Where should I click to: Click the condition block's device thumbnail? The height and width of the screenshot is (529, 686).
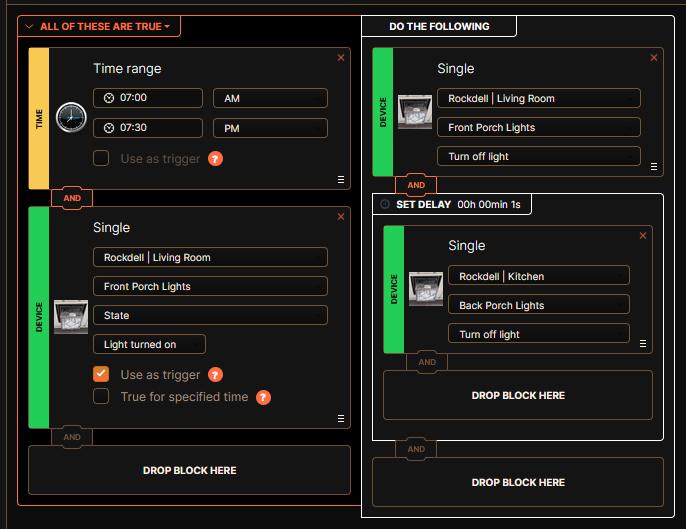[71, 317]
